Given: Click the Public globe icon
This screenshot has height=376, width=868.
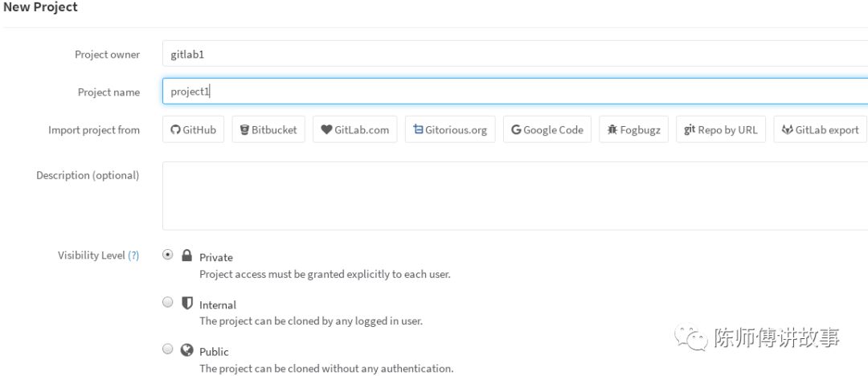Looking at the screenshot, I should point(186,349).
